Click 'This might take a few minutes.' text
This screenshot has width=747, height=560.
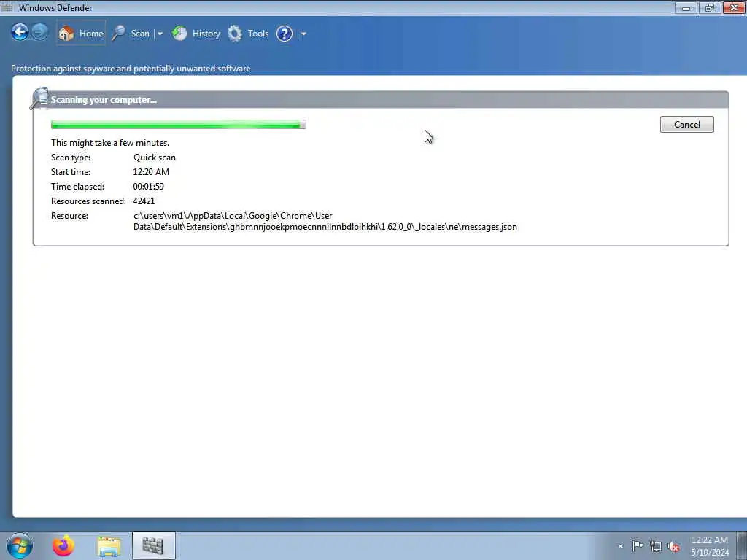pyautogui.click(x=110, y=143)
